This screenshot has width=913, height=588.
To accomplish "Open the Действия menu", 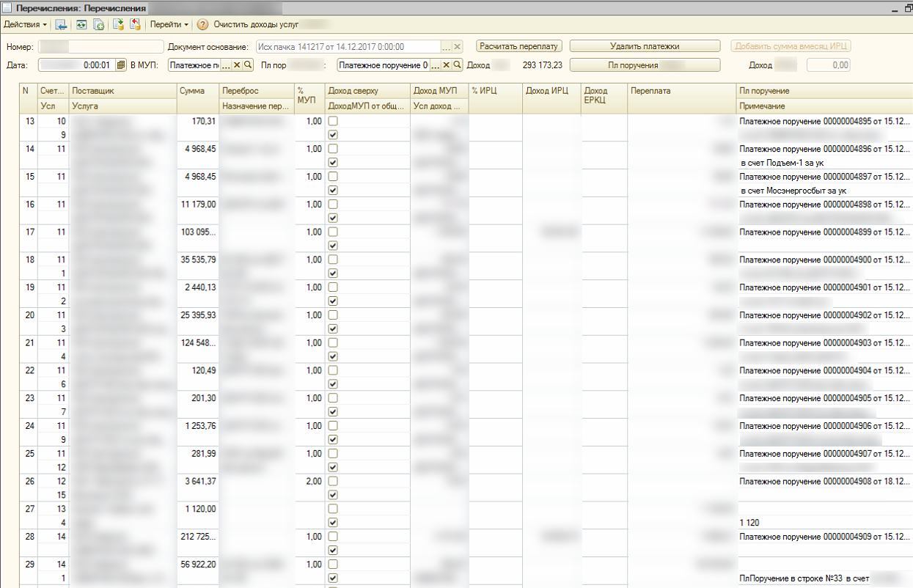I will pyautogui.click(x=26, y=25).
